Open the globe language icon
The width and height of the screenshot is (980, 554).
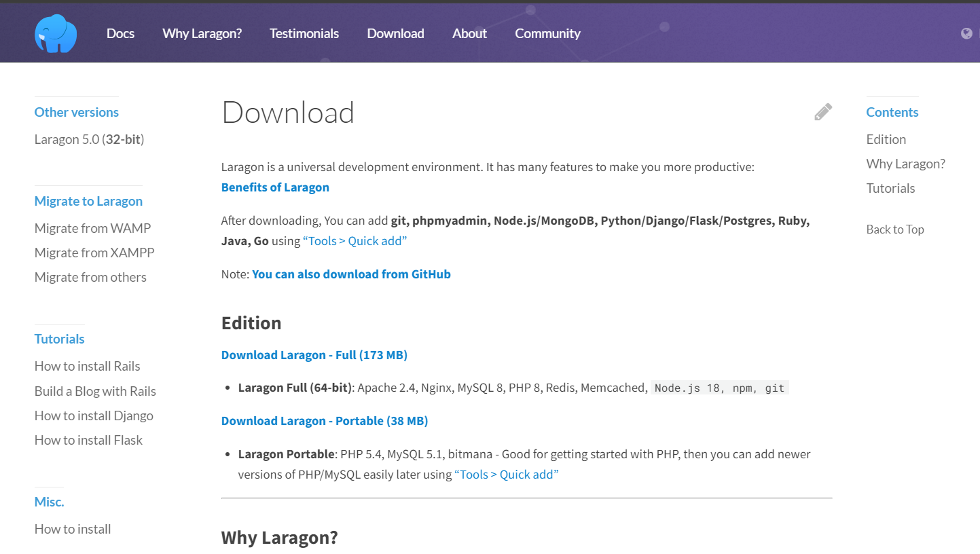click(x=967, y=33)
